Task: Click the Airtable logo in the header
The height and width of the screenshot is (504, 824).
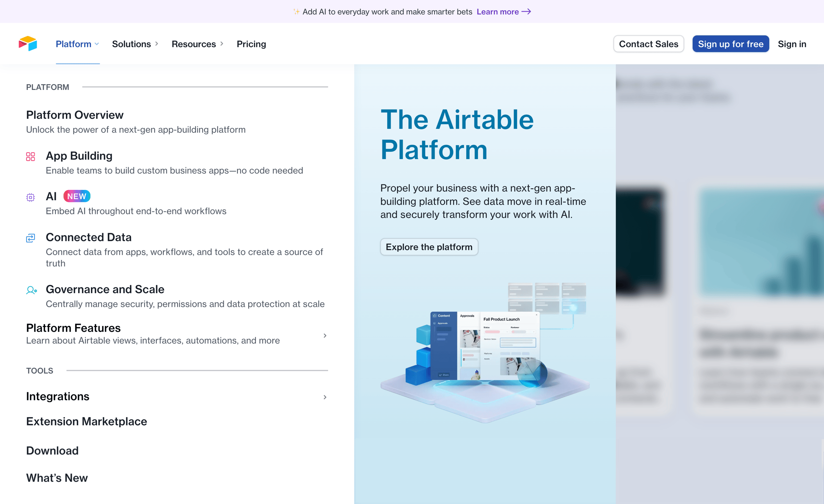Action: pyautogui.click(x=28, y=44)
